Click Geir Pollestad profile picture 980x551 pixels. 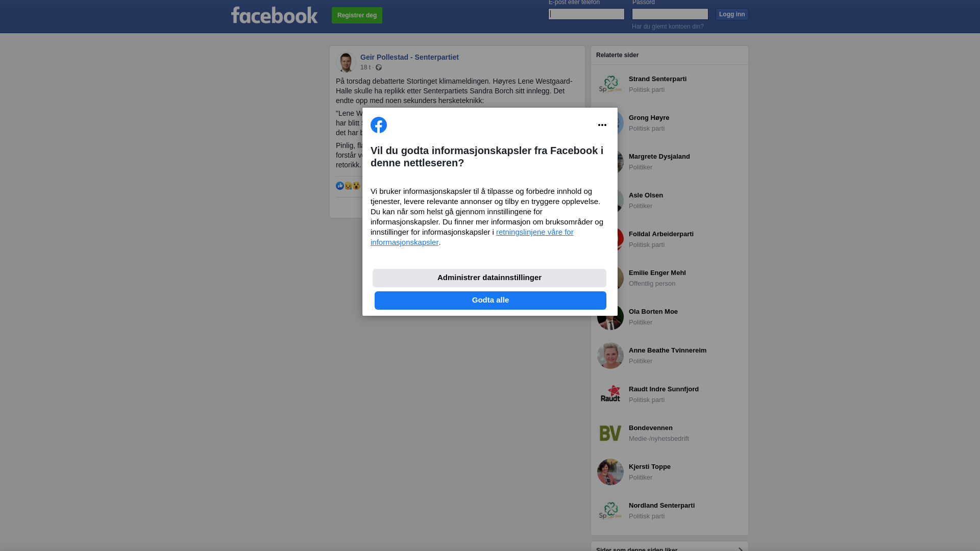coord(346,62)
